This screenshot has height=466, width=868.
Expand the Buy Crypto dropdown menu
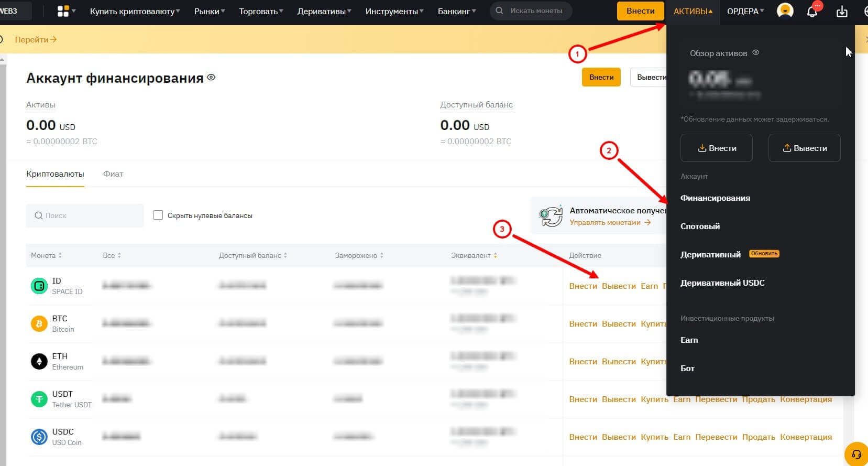(x=135, y=11)
